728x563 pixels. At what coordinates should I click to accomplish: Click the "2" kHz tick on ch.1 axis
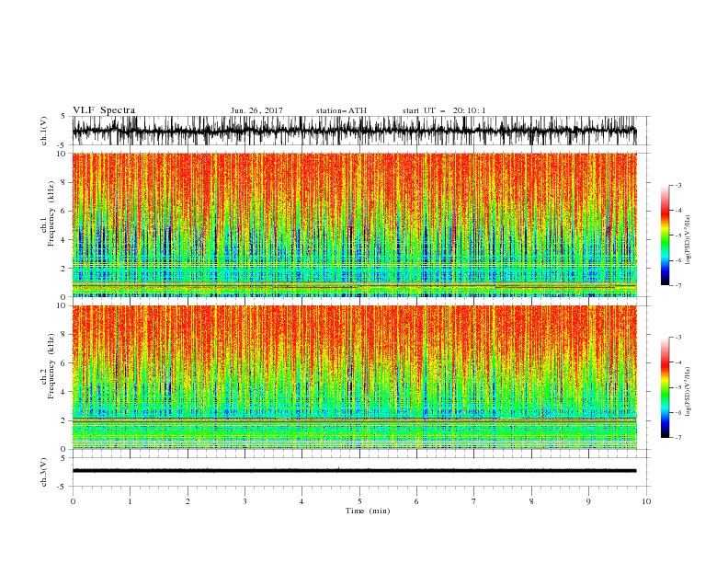click(x=64, y=268)
